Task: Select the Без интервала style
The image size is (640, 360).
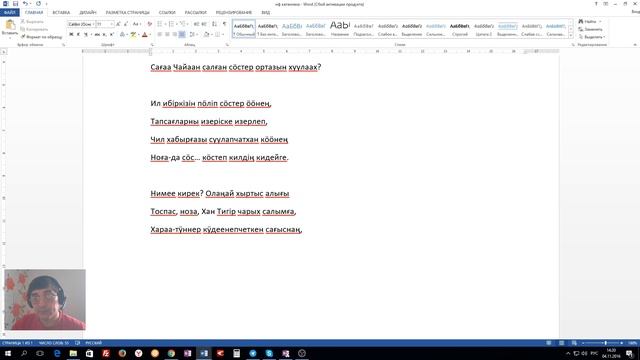Action: point(268,29)
